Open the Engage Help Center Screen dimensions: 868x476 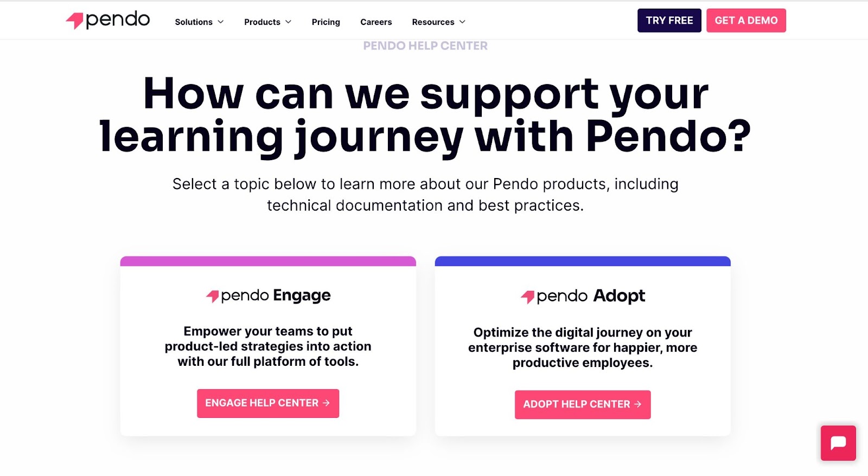coord(267,403)
